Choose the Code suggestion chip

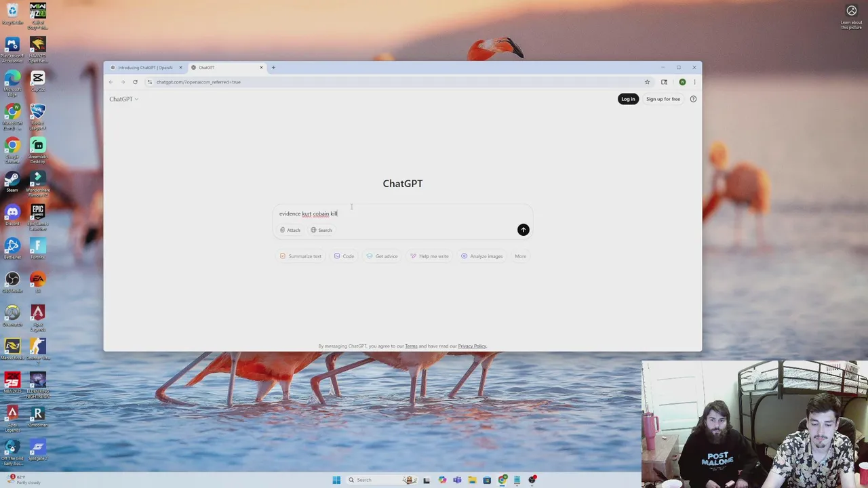[x=344, y=256]
